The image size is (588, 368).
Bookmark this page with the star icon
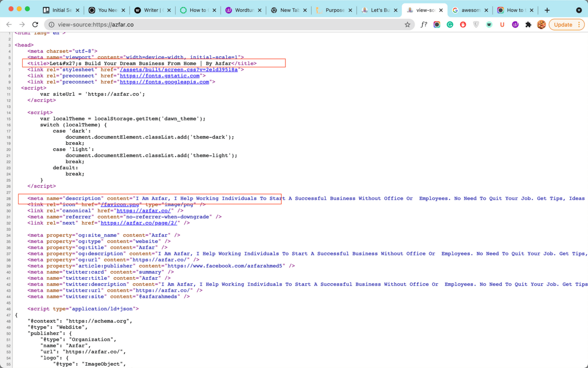pos(407,25)
